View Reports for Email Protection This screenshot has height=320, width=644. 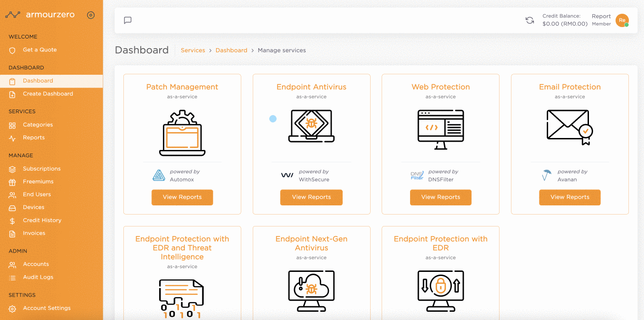point(570,198)
